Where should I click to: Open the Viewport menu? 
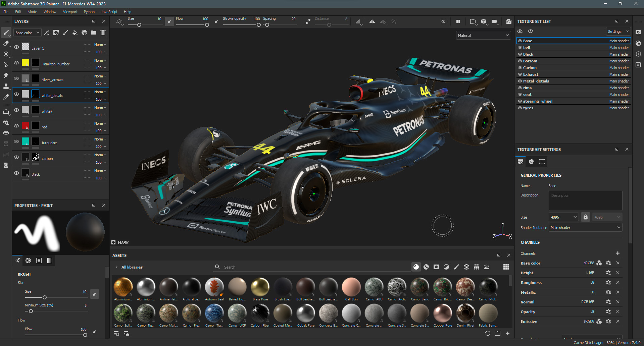70,12
